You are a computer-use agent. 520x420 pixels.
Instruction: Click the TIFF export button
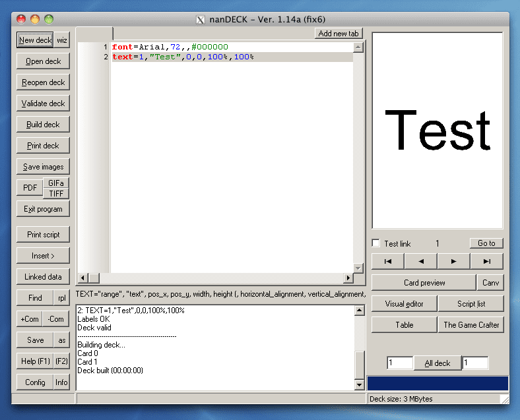pos(56,194)
